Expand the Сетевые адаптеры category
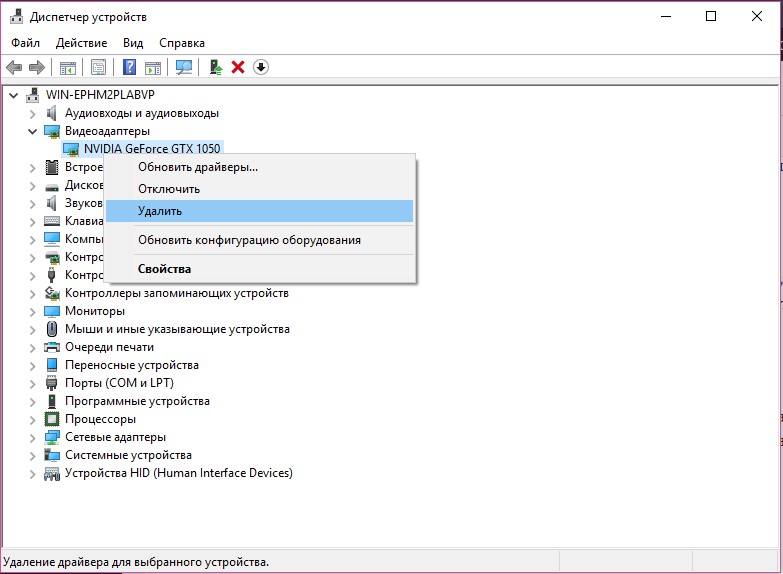This screenshot has width=783, height=574. coord(32,438)
